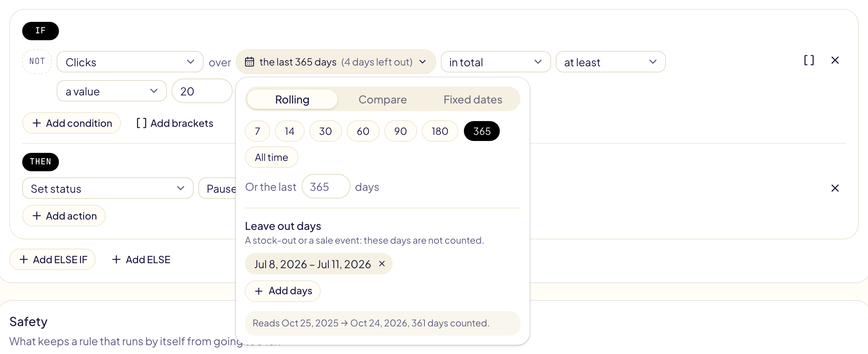Click the Safety section heading
Image resolution: width=868 pixels, height=354 pixels.
point(29,321)
